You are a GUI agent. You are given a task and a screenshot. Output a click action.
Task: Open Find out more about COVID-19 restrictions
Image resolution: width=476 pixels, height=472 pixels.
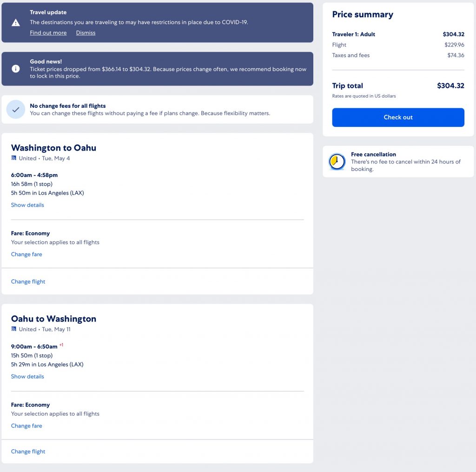pos(48,33)
